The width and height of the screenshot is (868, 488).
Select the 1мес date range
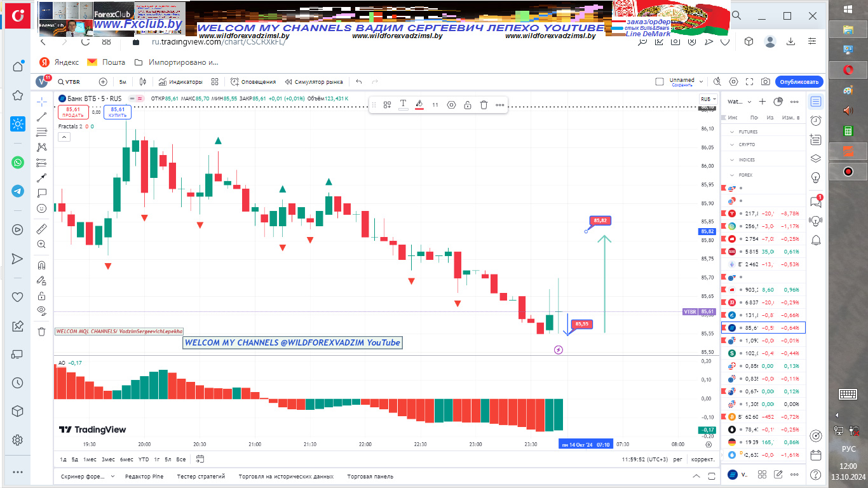[90, 459]
